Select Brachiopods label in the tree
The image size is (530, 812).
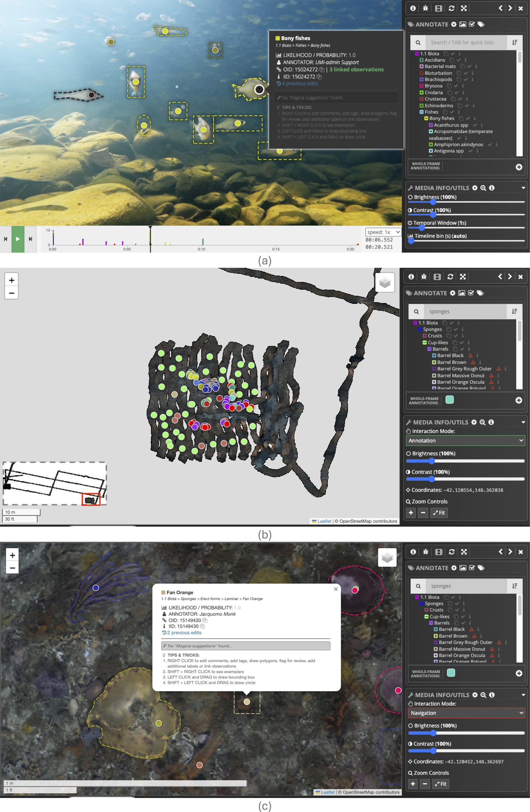click(x=438, y=80)
